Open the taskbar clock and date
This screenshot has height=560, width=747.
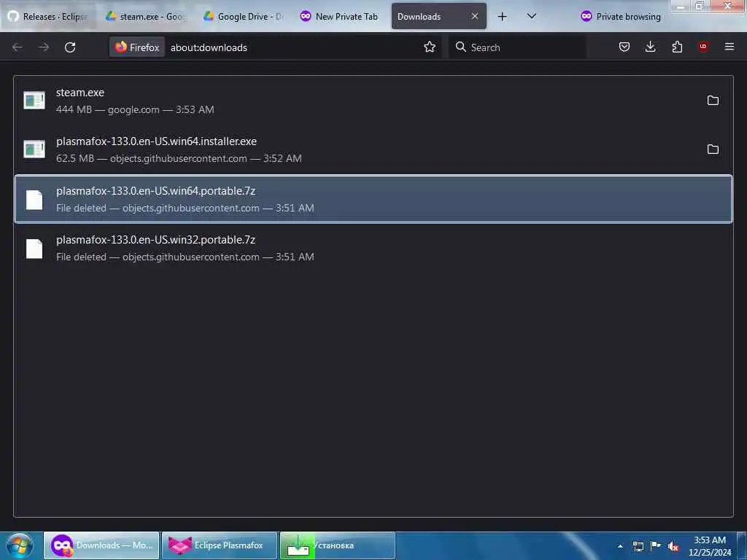coord(710,546)
